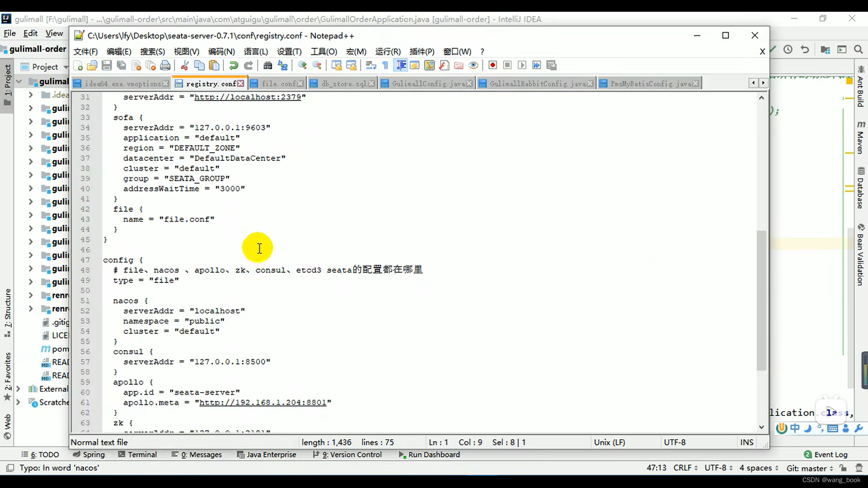The height and width of the screenshot is (488, 868).
Task: Click the Close document toolbar icon
Action: [x=136, y=66]
